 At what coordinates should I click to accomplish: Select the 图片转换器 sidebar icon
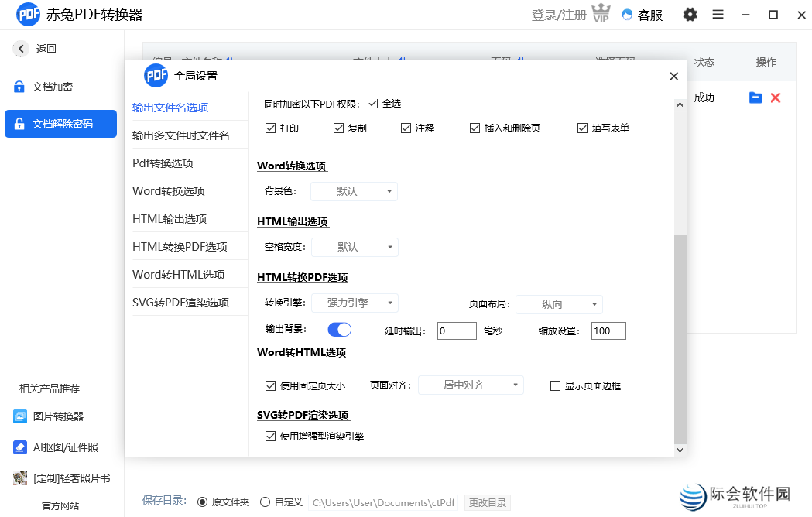(x=19, y=416)
